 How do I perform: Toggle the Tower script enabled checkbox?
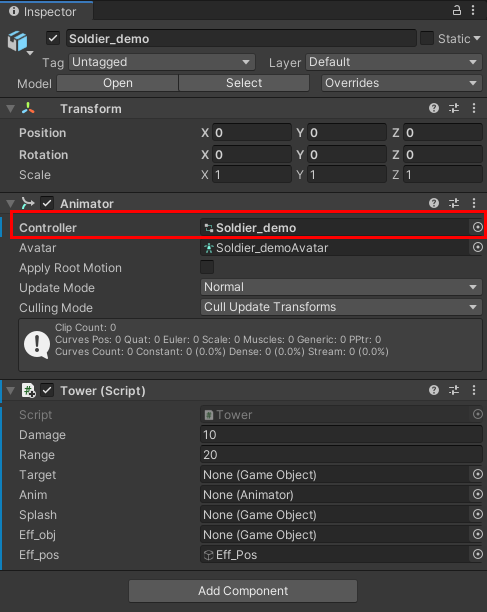[x=47, y=390]
